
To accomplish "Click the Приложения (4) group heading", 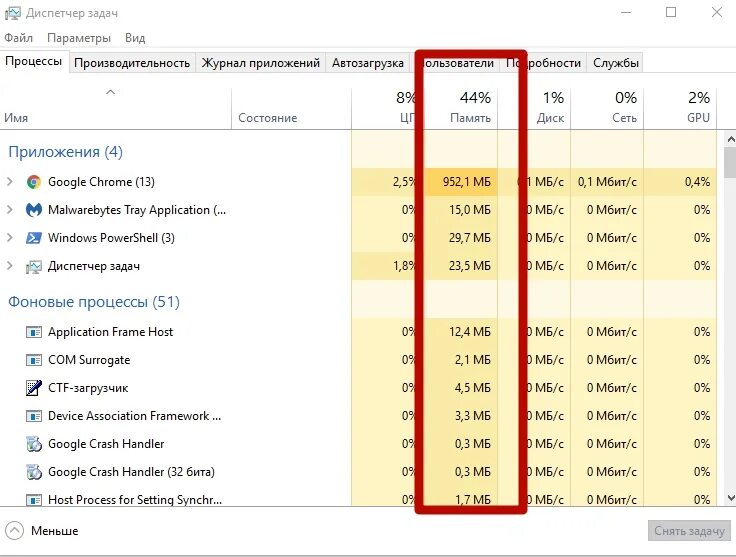I will coord(65,152).
